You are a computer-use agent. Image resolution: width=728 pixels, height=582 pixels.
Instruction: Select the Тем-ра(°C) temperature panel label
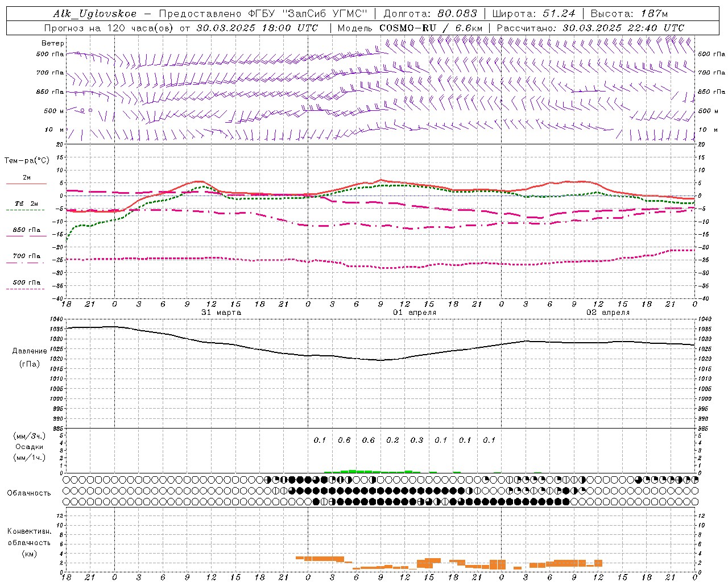click(27, 161)
